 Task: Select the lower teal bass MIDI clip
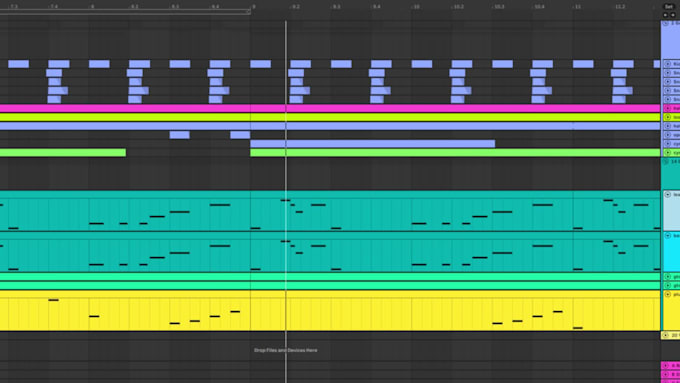pos(330,252)
